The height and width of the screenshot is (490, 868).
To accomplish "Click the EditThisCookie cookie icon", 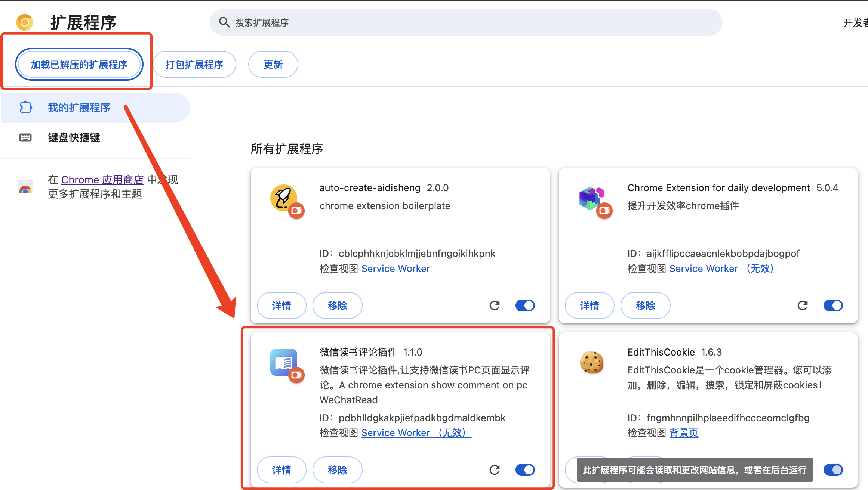I will click(591, 362).
